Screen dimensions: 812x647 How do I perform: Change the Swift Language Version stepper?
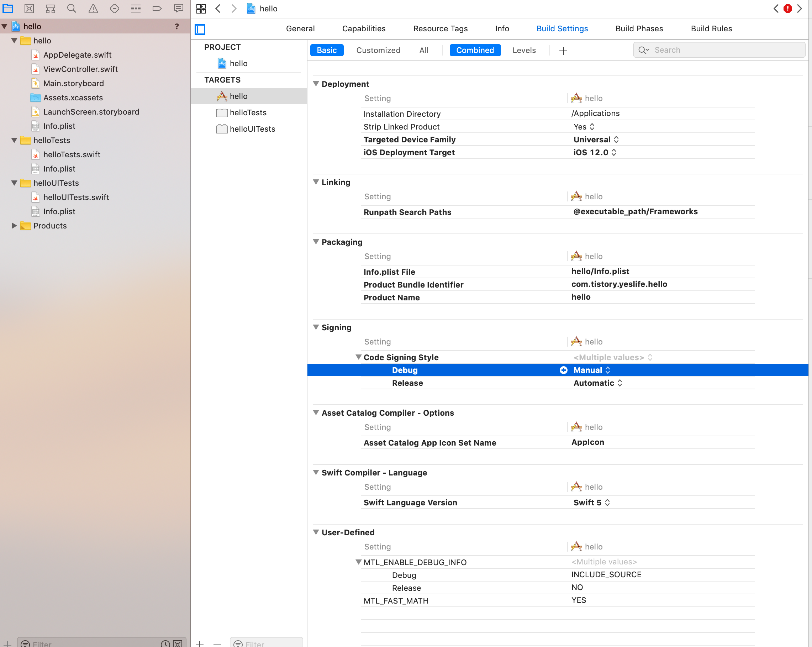[607, 503]
